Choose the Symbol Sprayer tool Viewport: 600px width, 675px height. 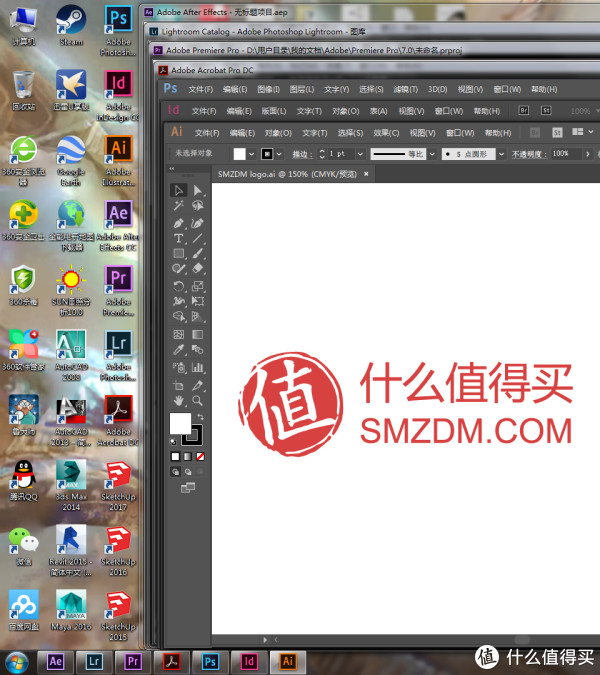pyautogui.click(x=179, y=368)
